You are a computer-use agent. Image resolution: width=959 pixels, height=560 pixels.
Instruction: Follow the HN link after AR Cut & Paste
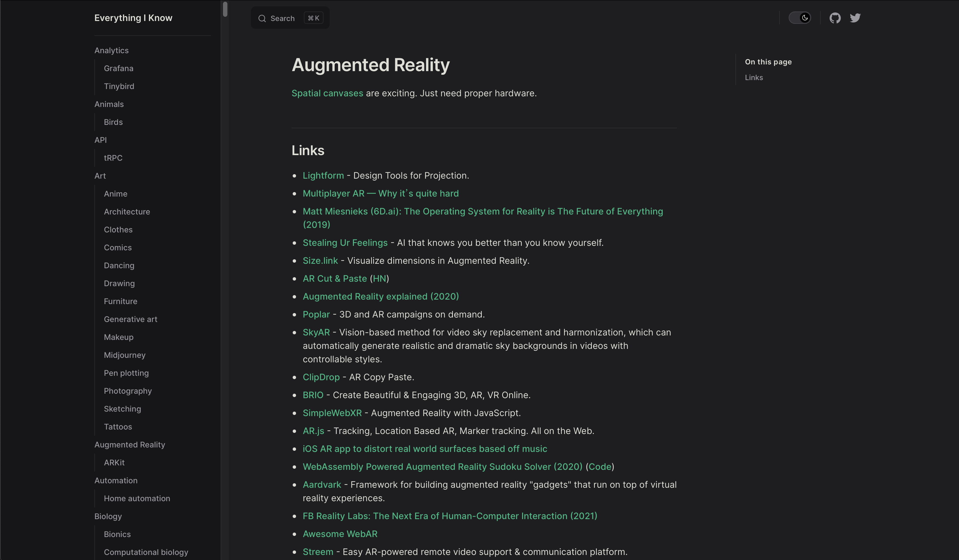380,279
